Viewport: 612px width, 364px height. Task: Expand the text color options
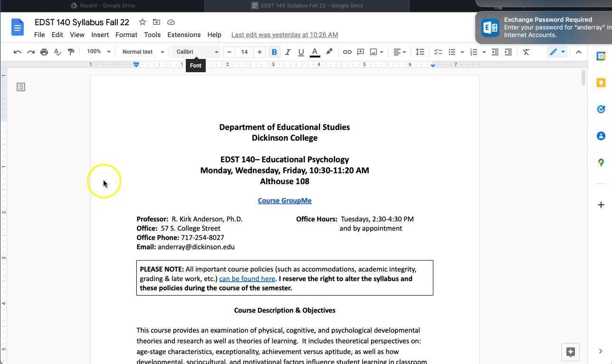pyautogui.click(x=315, y=52)
